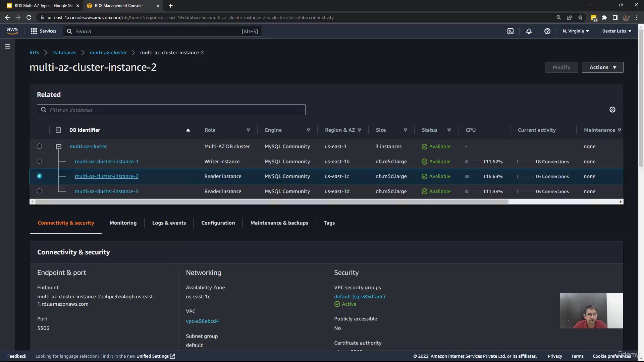Go back in the browser
Image resolution: width=644 pixels, height=362 pixels.
7,17
